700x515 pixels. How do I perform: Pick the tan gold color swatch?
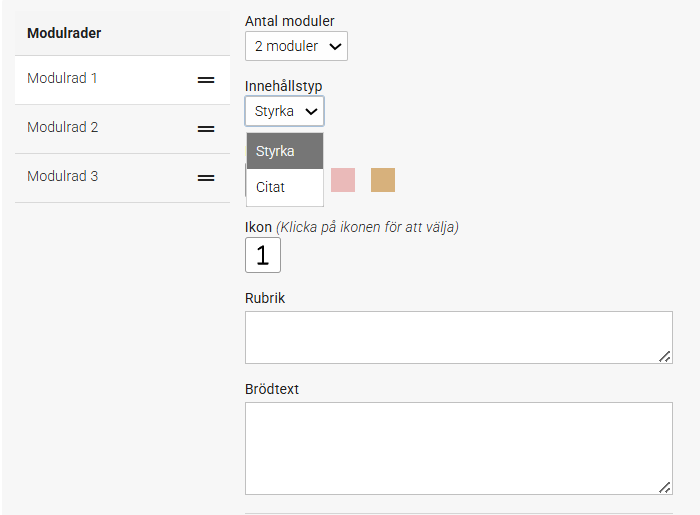[383, 180]
